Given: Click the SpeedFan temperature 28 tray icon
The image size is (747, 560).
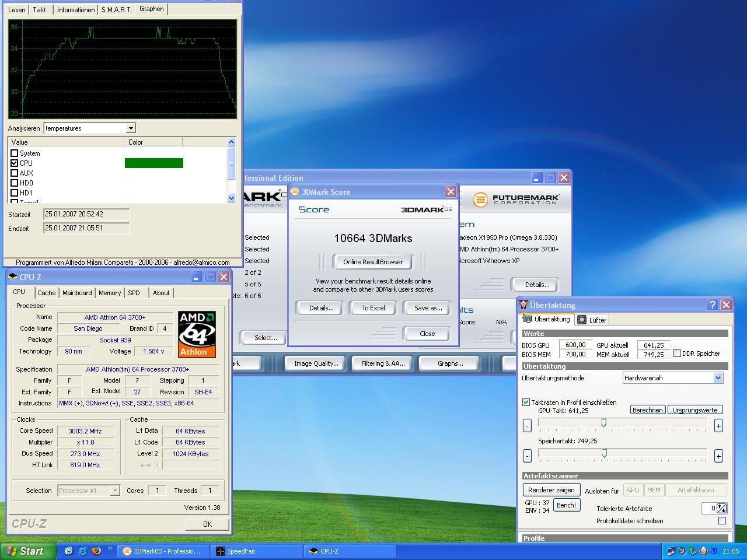Looking at the screenshot, I should 714,551.
